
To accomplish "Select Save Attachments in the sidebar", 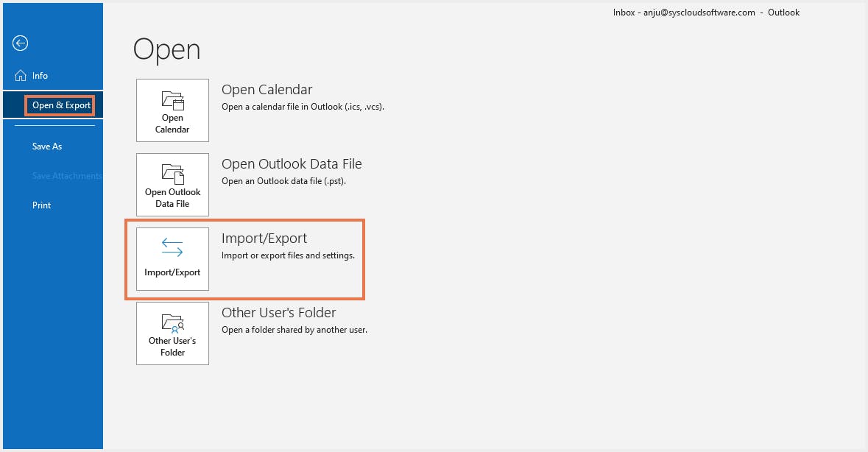I will pos(67,176).
